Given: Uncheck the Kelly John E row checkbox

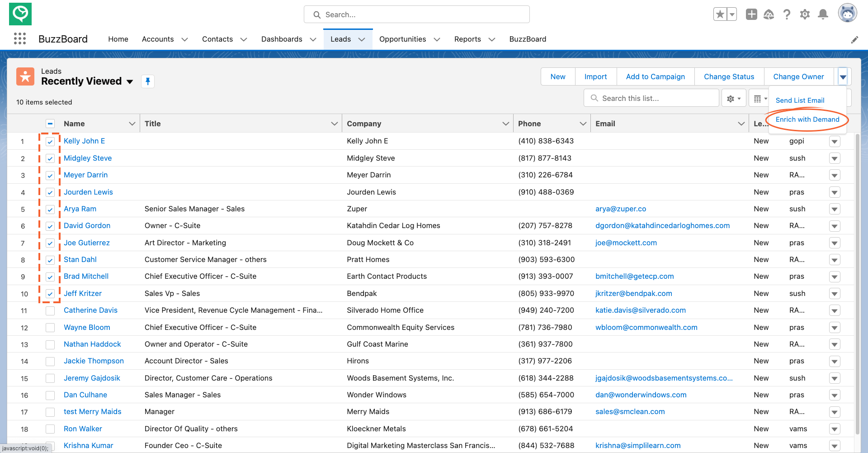Looking at the screenshot, I should point(50,141).
